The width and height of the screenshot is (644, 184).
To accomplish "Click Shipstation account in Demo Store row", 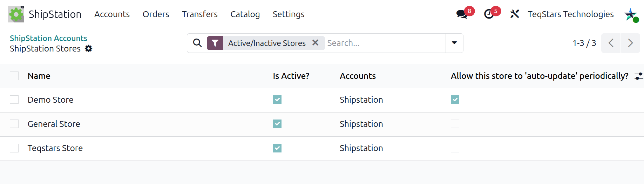I will pos(361,100).
